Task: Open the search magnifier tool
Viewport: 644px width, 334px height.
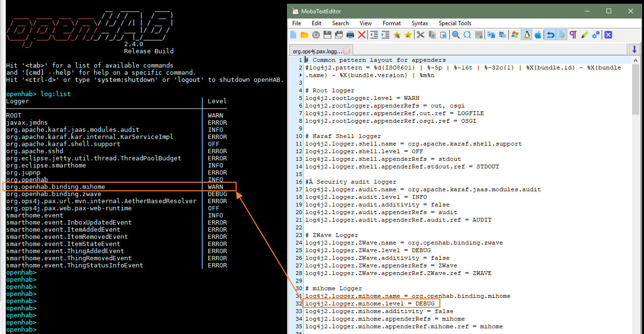Action: point(455,34)
